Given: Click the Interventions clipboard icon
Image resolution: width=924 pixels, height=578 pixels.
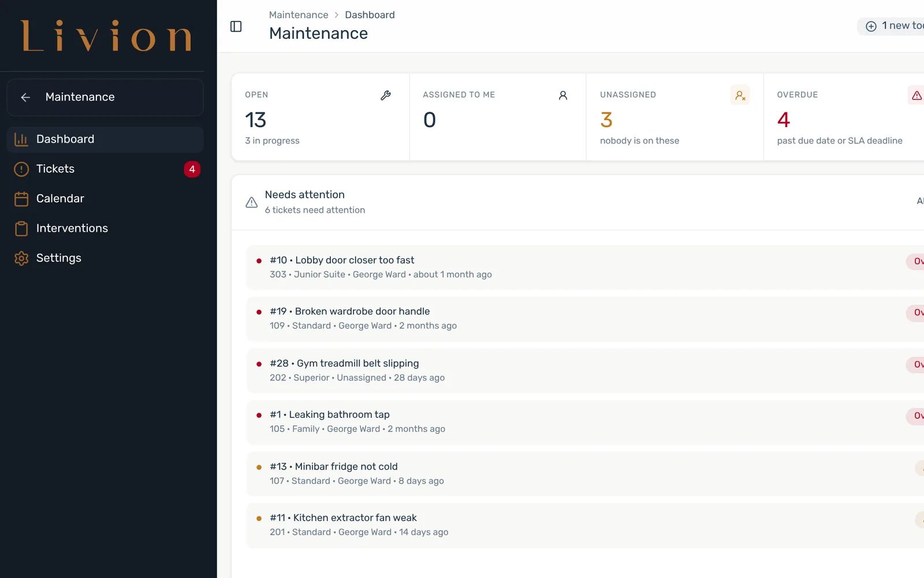Looking at the screenshot, I should (x=21, y=228).
